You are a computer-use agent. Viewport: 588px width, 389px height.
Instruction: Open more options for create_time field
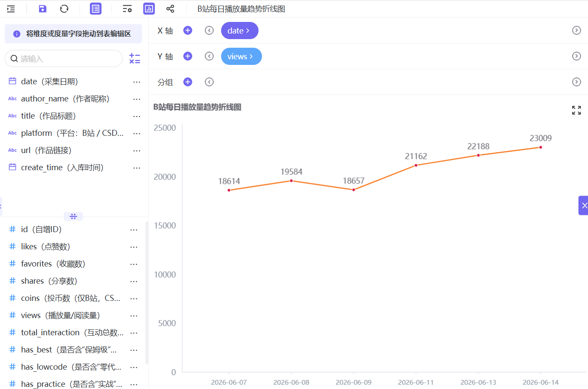[137, 168]
